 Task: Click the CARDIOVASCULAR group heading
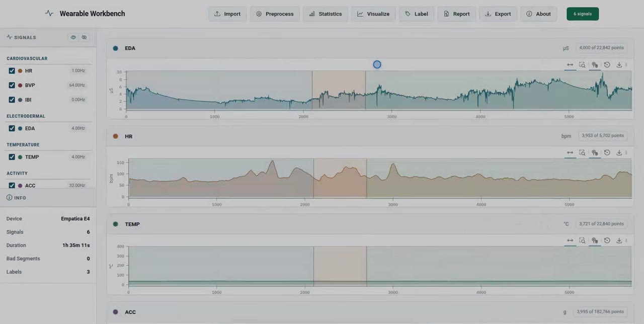[x=27, y=58]
